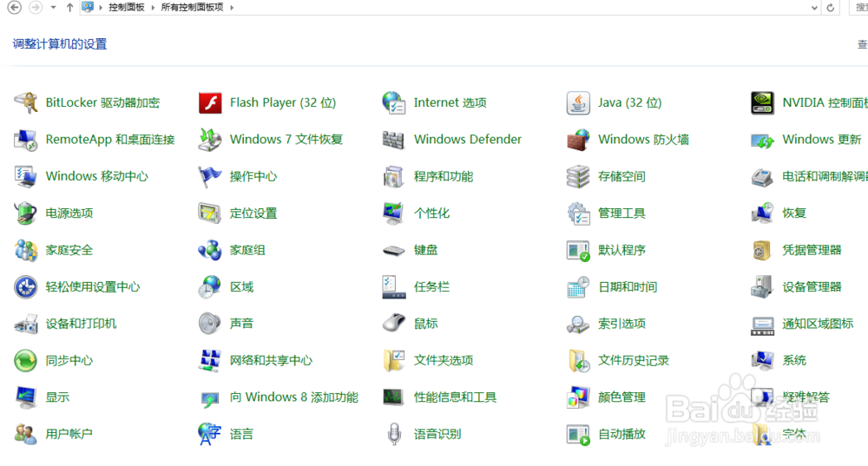The height and width of the screenshot is (466, 868).
Task: Open the Windows 移动中心 icon
Action: pyautogui.click(x=25, y=176)
